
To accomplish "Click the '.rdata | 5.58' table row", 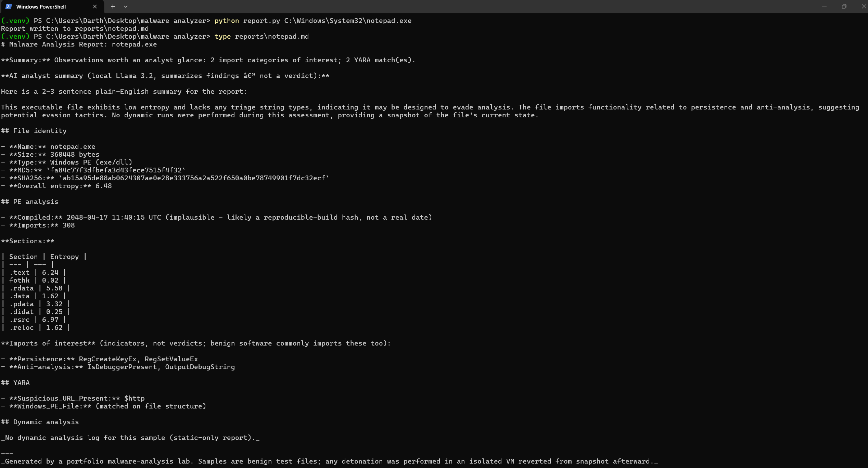I will pos(36,288).
